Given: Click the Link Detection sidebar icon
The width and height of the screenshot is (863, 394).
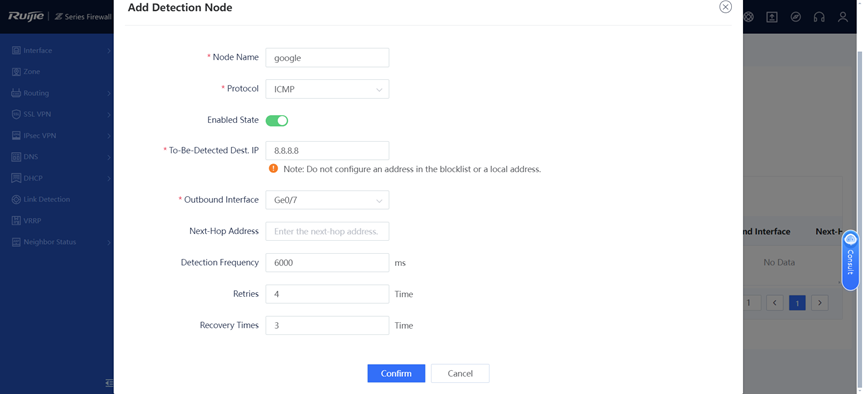Looking at the screenshot, I should pos(16,199).
